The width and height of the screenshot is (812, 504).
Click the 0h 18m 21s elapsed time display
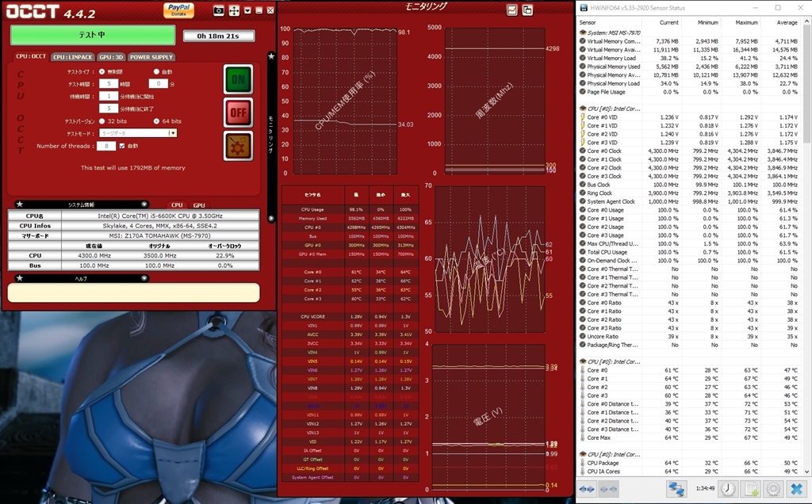[x=218, y=36]
